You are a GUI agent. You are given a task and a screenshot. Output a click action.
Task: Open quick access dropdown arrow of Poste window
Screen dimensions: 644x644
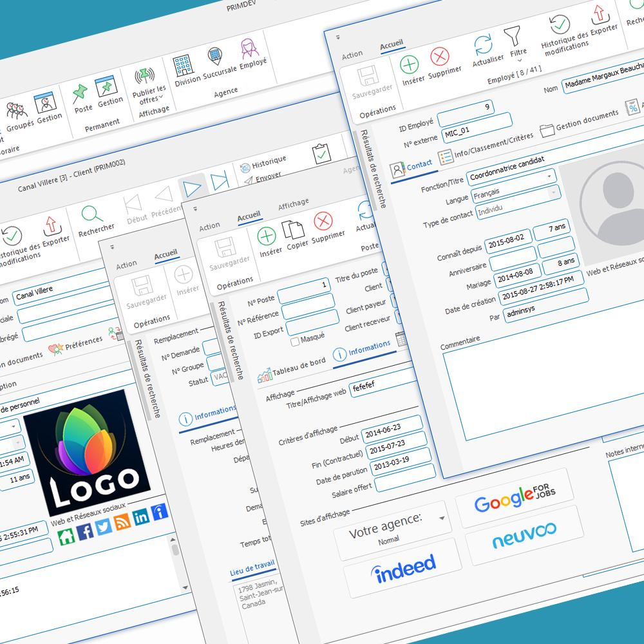click(x=195, y=209)
